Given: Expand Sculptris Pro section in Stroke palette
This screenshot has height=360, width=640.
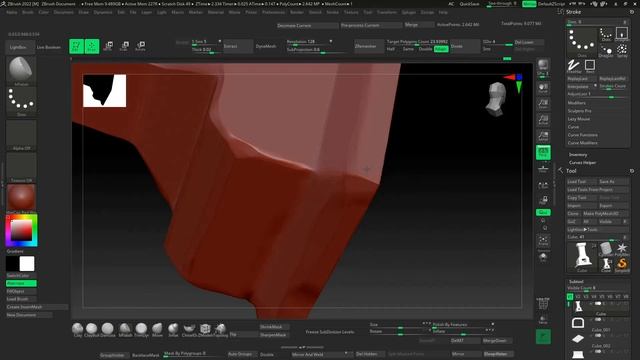Looking at the screenshot, I should point(579,111).
